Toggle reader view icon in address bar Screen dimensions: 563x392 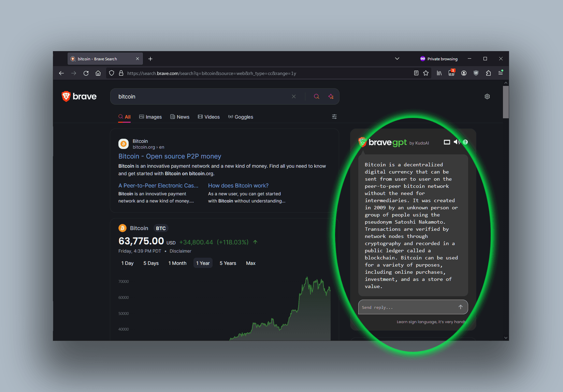416,73
